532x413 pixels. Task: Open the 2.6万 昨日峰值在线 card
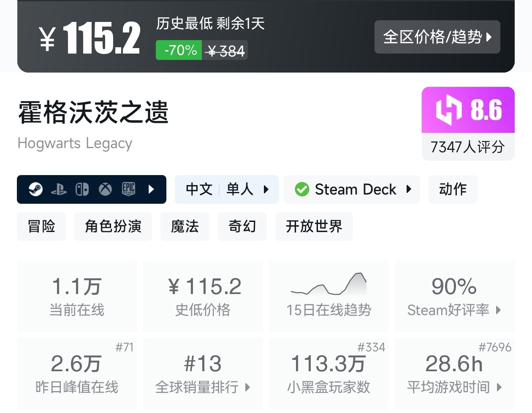[x=77, y=373]
